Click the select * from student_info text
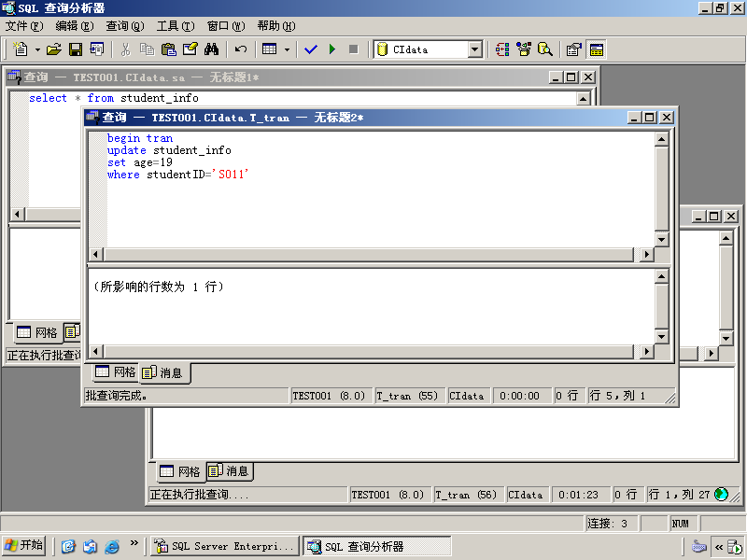The height and width of the screenshot is (560, 747). pos(114,98)
